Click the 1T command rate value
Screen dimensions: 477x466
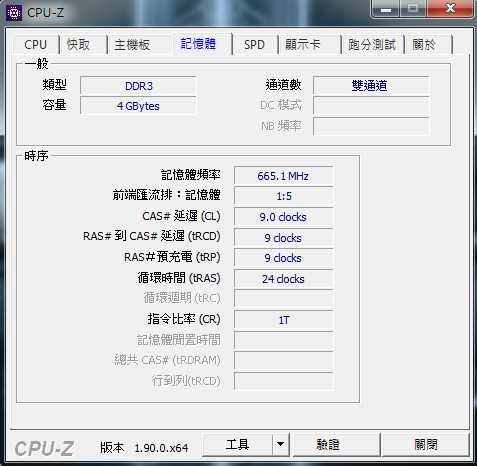point(283,320)
